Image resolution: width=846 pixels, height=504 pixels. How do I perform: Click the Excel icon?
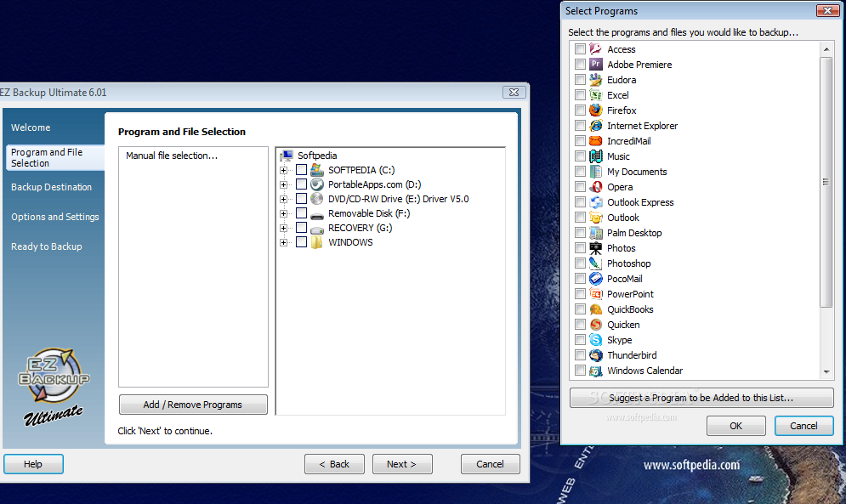(596, 95)
